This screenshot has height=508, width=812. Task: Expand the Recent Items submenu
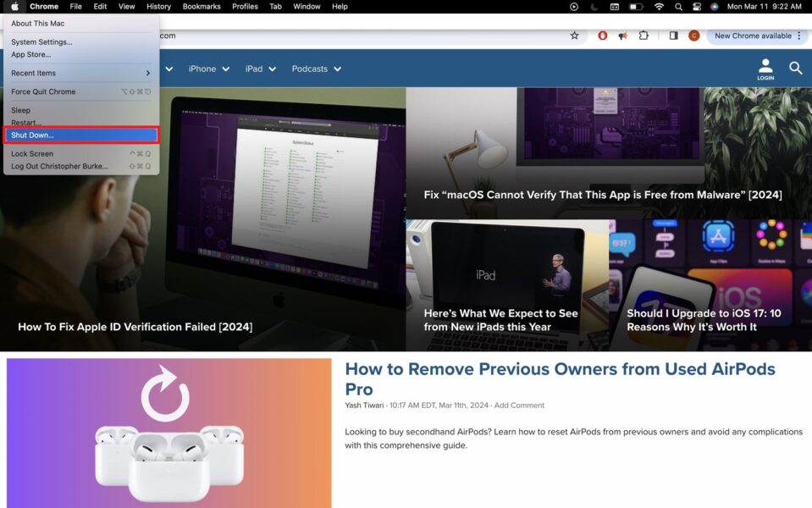(80, 73)
